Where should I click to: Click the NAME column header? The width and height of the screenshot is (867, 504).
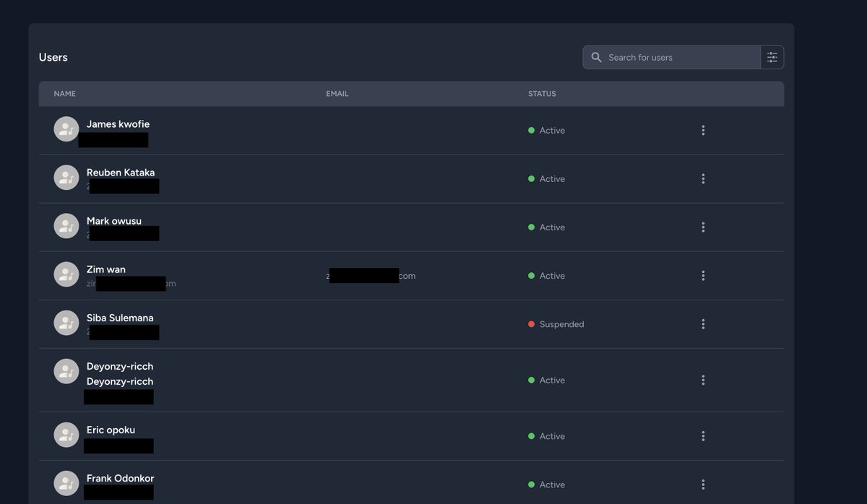(65, 93)
